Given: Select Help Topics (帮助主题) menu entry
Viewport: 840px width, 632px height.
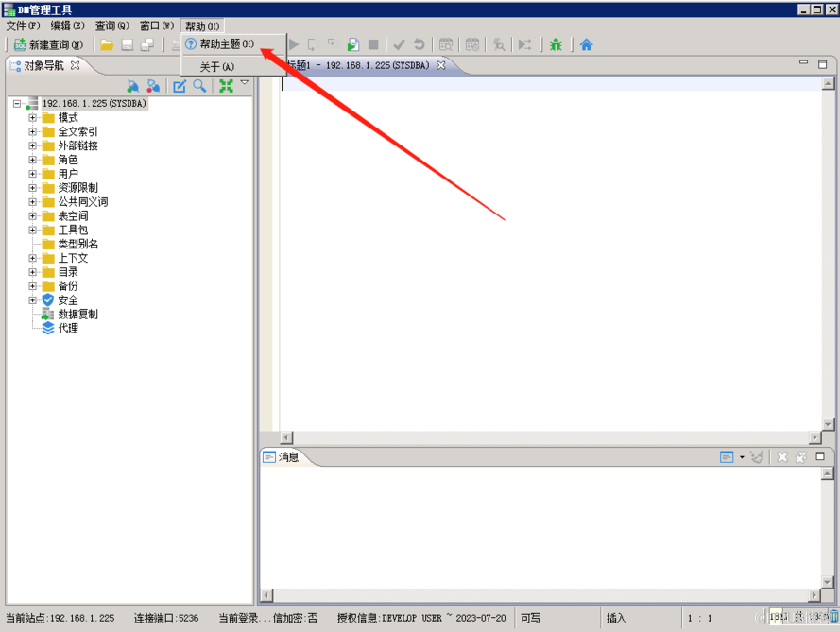Looking at the screenshot, I should tap(231, 43).
